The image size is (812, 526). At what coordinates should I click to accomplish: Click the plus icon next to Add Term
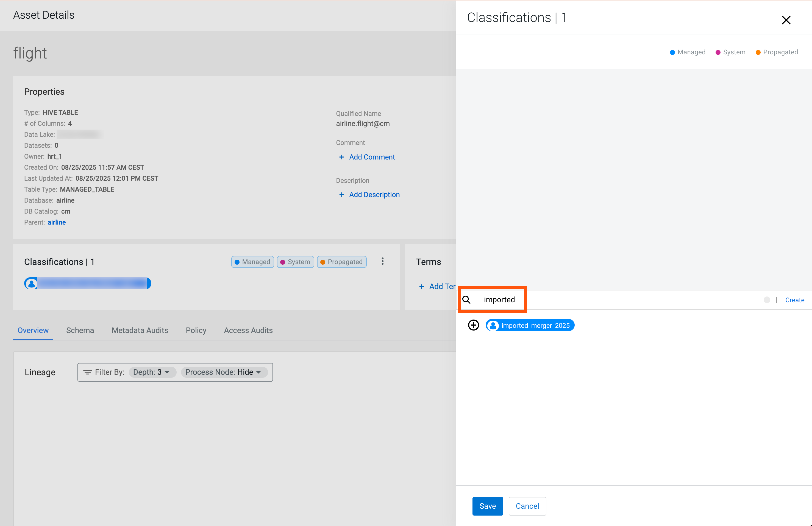[422, 287]
